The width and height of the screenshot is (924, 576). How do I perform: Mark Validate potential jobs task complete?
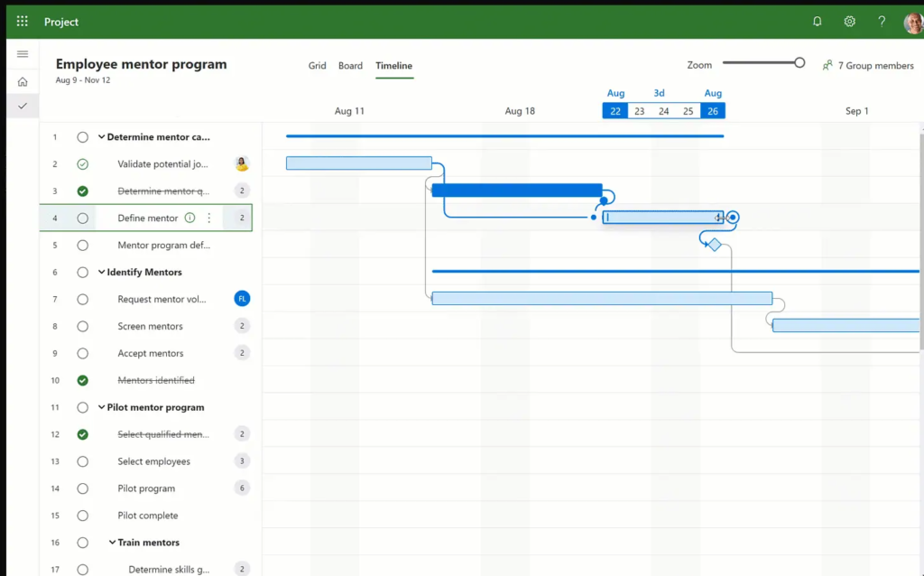pyautogui.click(x=83, y=164)
